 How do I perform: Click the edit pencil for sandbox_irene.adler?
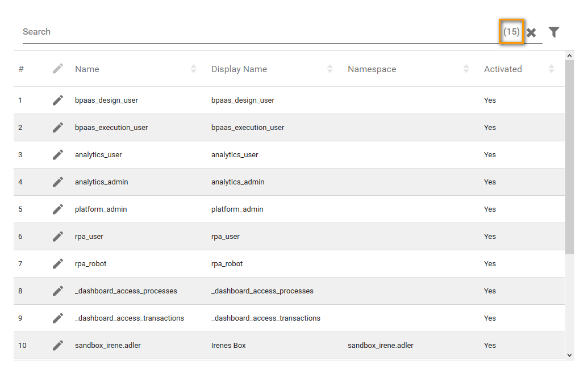point(58,346)
